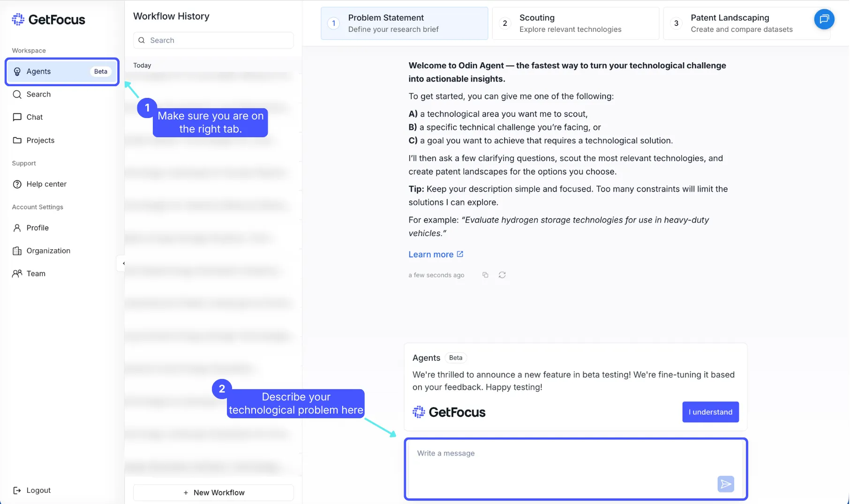Select the Scouting step tab

click(575, 23)
